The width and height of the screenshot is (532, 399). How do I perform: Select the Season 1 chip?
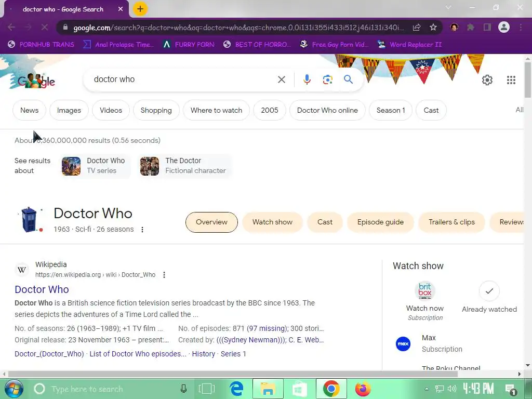tap(391, 110)
